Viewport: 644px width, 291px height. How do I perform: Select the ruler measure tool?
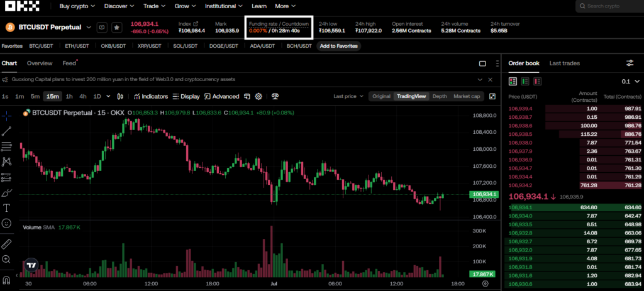click(x=6, y=244)
